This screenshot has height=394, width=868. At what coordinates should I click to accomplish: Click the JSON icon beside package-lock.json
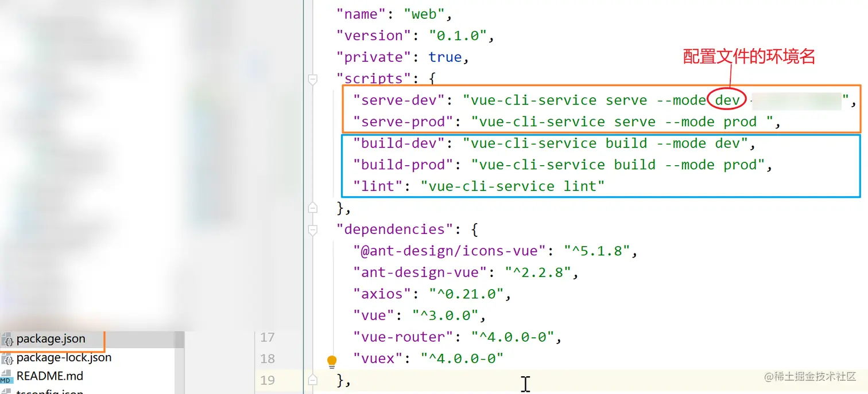click(7, 360)
